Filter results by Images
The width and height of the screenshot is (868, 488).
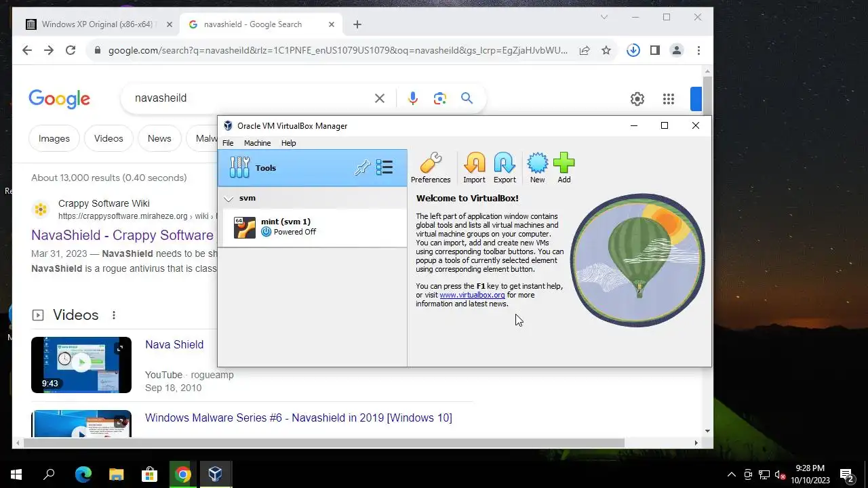pos(54,138)
